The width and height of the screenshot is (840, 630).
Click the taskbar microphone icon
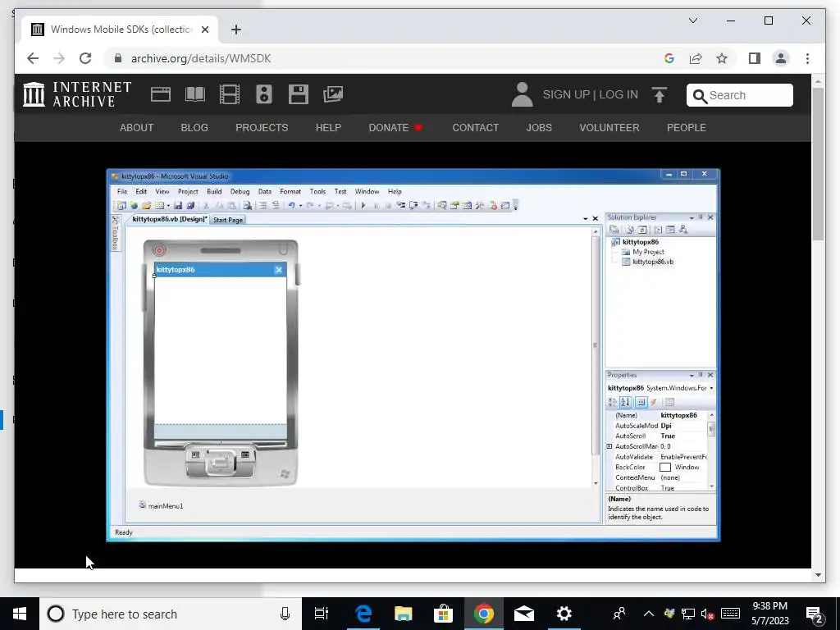pyautogui.click(x=285, y=614)
